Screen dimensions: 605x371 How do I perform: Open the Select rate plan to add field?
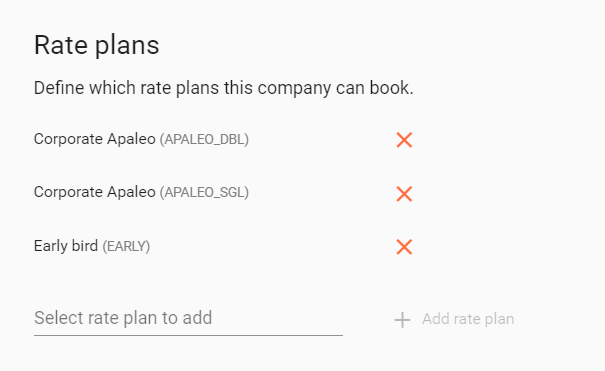click(188, 318)
